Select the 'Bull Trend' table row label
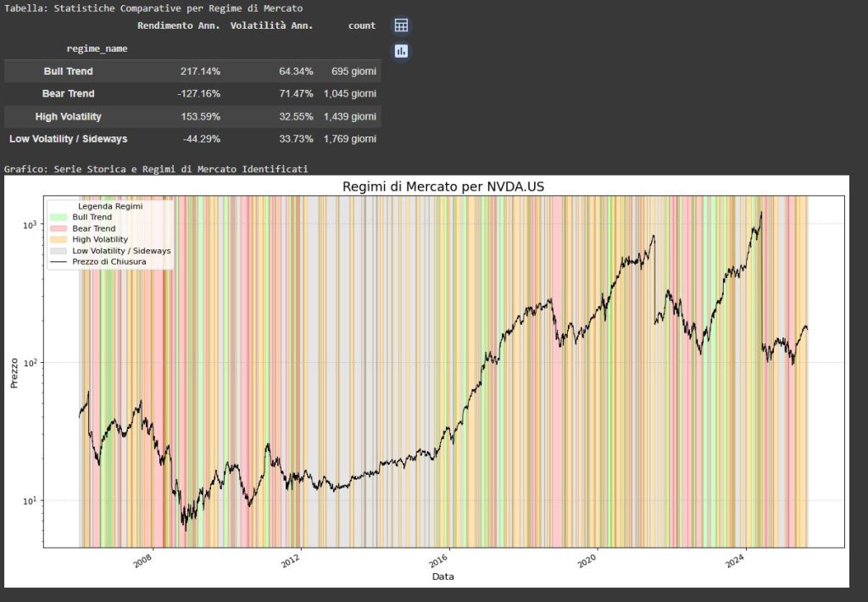This screenshot has height=602, width=868. tap(68, 71)
